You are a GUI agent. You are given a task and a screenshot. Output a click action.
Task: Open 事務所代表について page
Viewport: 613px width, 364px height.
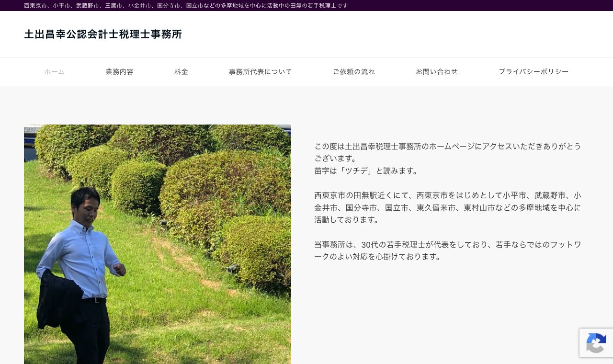click(261, 72)
